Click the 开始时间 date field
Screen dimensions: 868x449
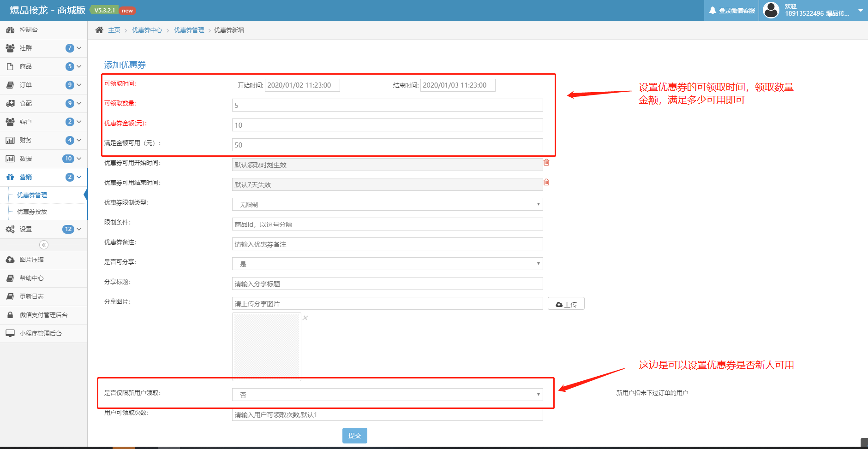302,85
